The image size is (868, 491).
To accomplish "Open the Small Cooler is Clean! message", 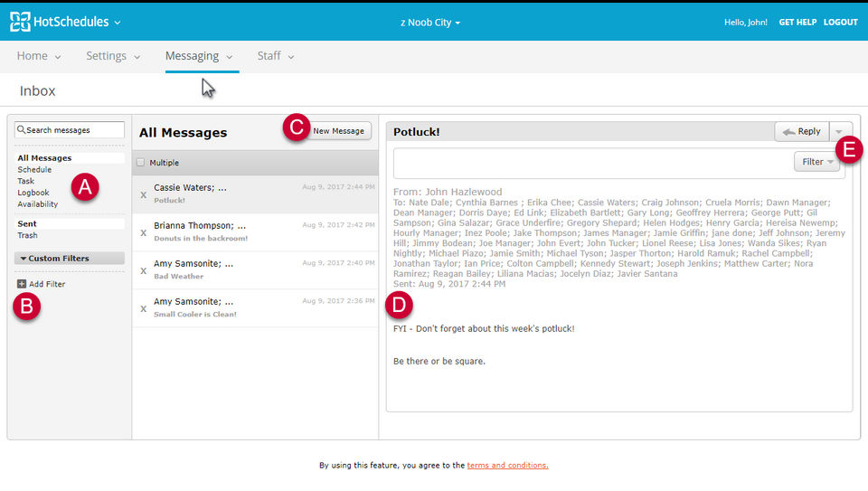I will 255,308.
